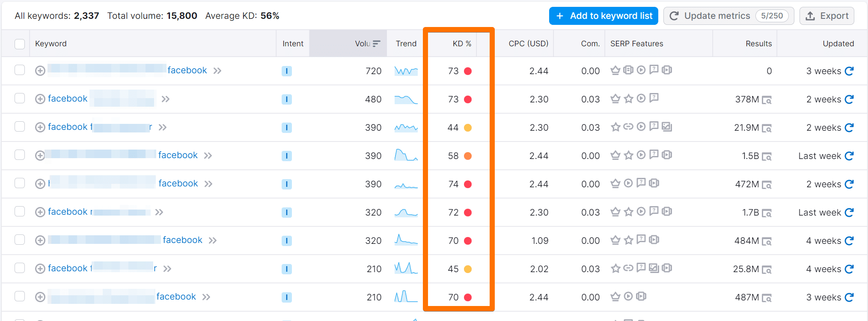Image resolution: width=868 pixels, height=321 pixels.
Task: Click the SERP Features column header
Action: tap(636, 44)
